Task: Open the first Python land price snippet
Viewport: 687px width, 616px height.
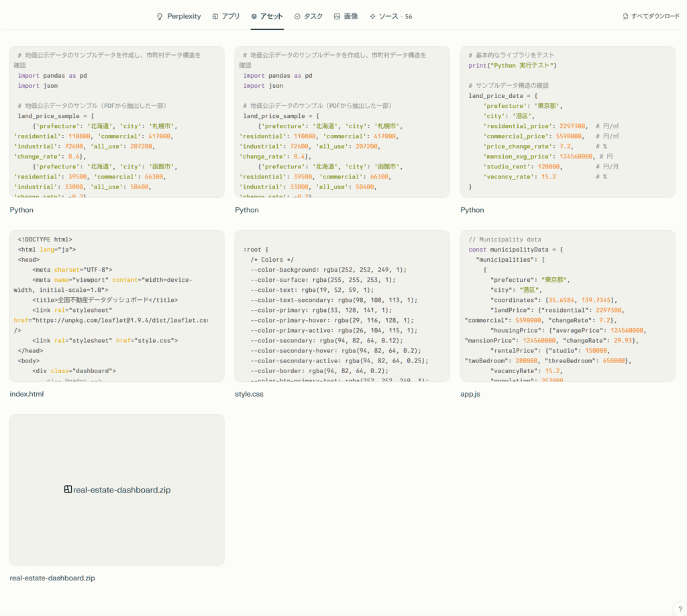Action: pyautogui.click(x=117, y=121)
